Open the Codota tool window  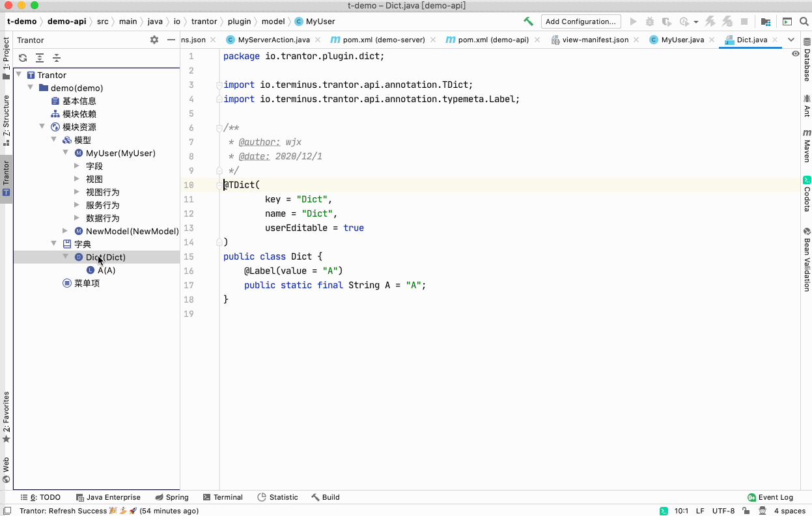click(807, 193)
